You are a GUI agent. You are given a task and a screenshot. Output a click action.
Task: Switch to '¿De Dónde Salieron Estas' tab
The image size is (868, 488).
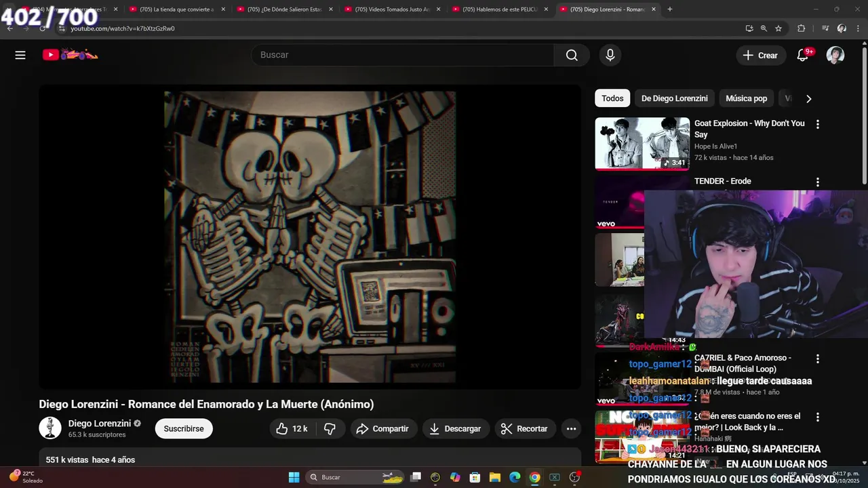283,9
